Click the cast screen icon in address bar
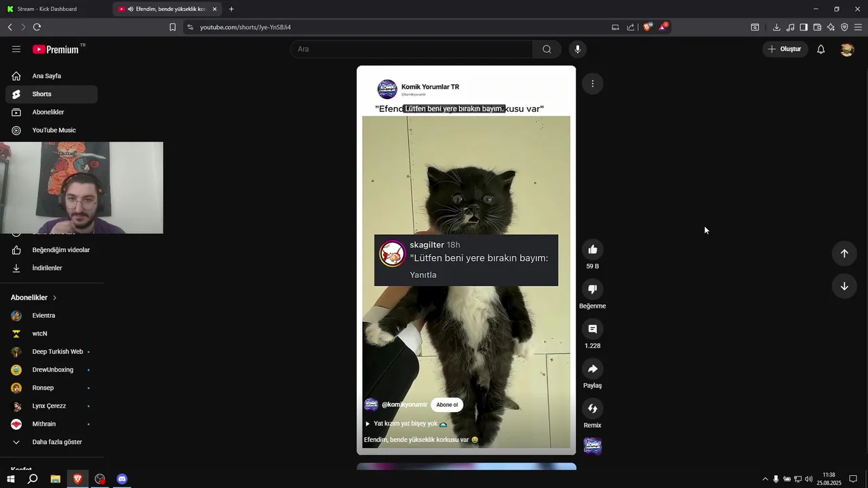868x488 pixels. point(616,27)
